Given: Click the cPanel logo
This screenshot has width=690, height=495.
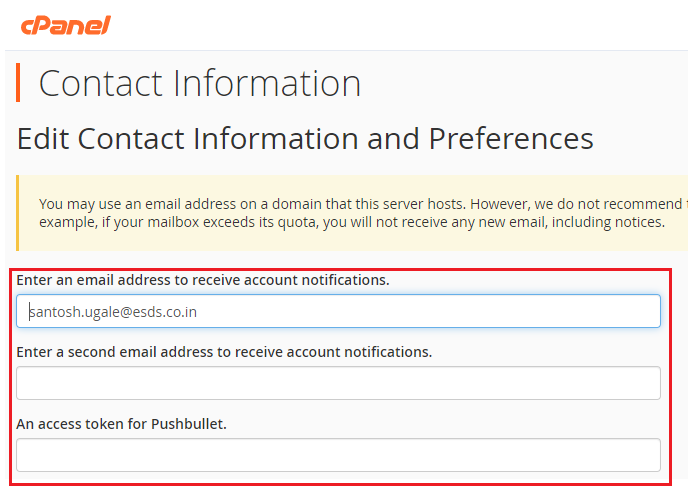Looking at the screenshot, I should pyautogui.click(x=66, y=26).
